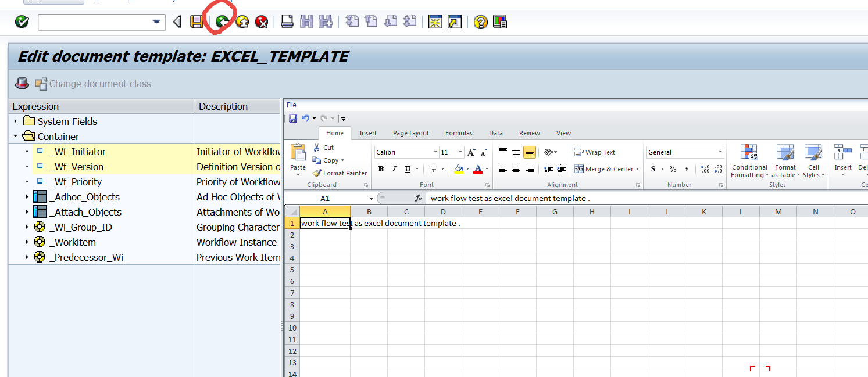Click the red Cancel icon in toolbar
Image resolution: width=868 pixels, height=377 pixels.
pos(262,22)
